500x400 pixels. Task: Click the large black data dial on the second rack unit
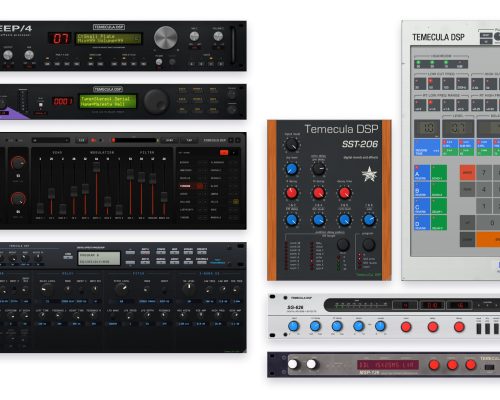[x=156, y=101]
